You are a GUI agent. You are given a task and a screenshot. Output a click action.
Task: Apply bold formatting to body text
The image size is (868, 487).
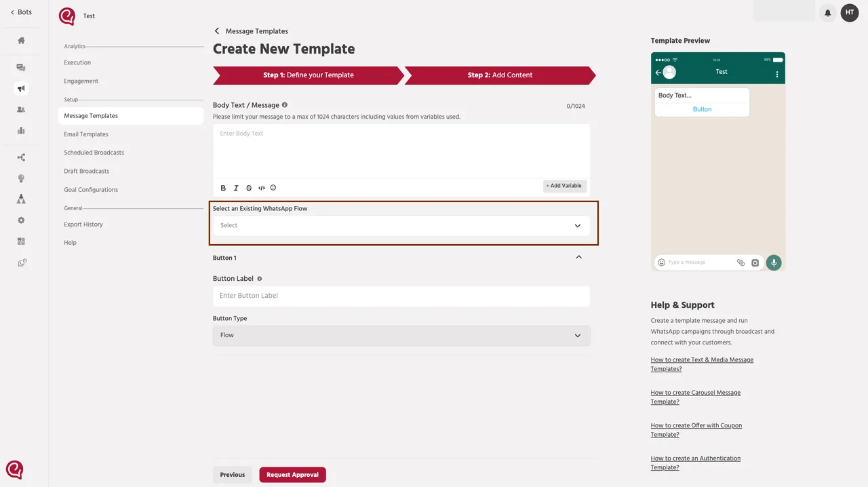click(223, 188)
